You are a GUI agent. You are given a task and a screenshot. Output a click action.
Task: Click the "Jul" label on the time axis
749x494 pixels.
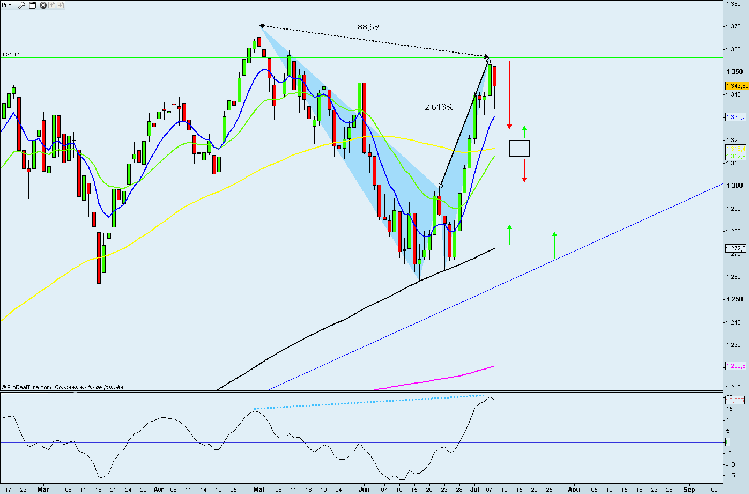tap(474, 489)
